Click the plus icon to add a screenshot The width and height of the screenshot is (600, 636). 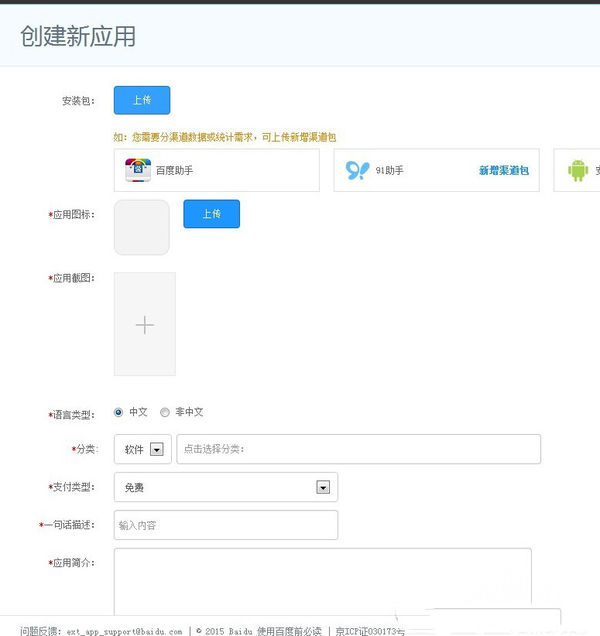coord(145,325)
